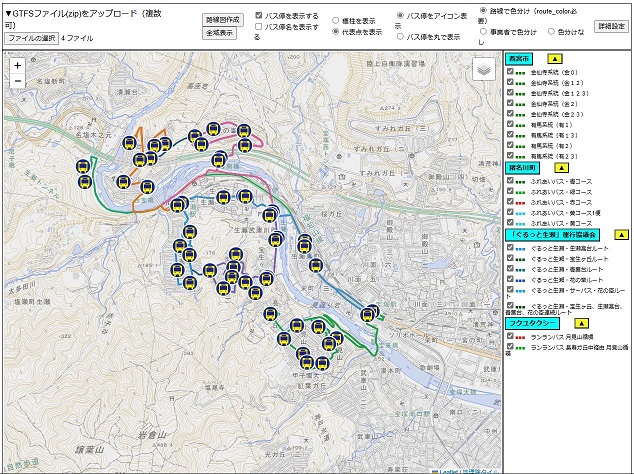The height and width of the screenshot is (474, 634).
Task: Enable バス停名を表示する checkbox
Action: pyautogui.click(x=260, y=27)
